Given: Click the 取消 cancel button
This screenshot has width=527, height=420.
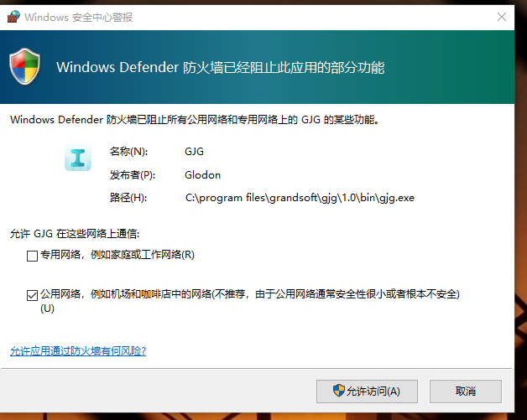Looking at the screenshot, I should pyautogui.click(x=466, y=391).
